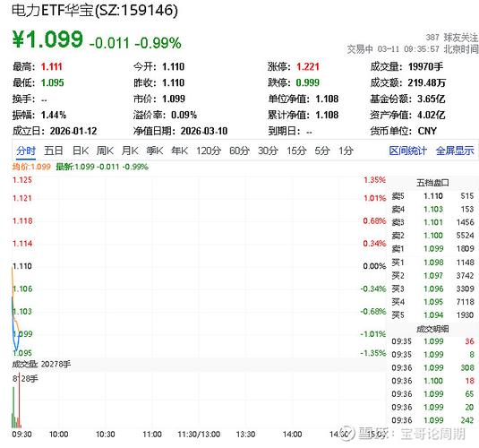The width and height of the screenshot is (479, 448).
Task: Switch to 周K chart view
Action: point(105,151)
